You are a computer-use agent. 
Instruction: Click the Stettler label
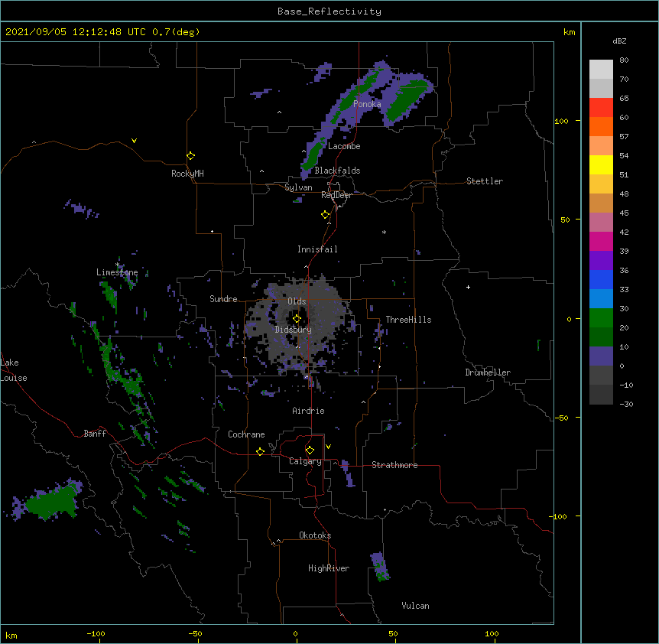485,181
